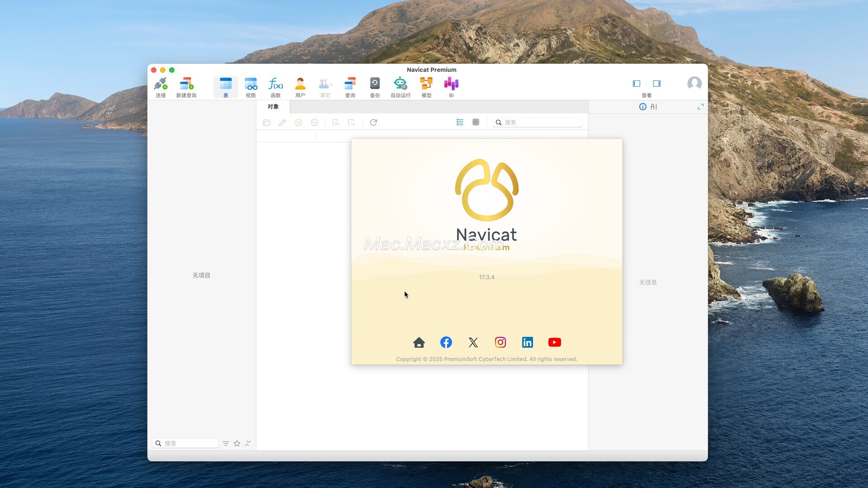This screenshot has height=488, width=868.
Task: Click the Connection plug icon
Action: (x=160, y=84)
